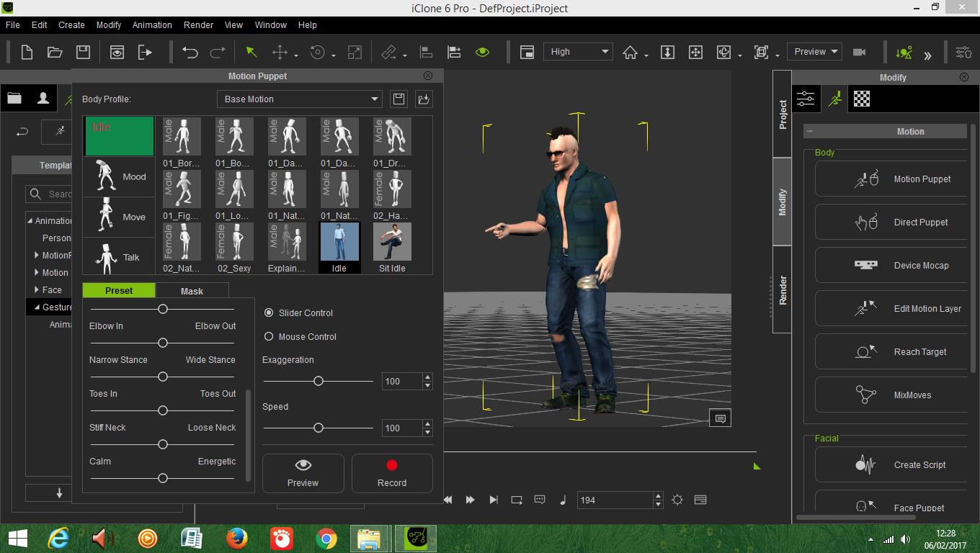Expand the toolbar overflow chevron
This screenshot has width=980, height=553.
(x=927, y=55)
